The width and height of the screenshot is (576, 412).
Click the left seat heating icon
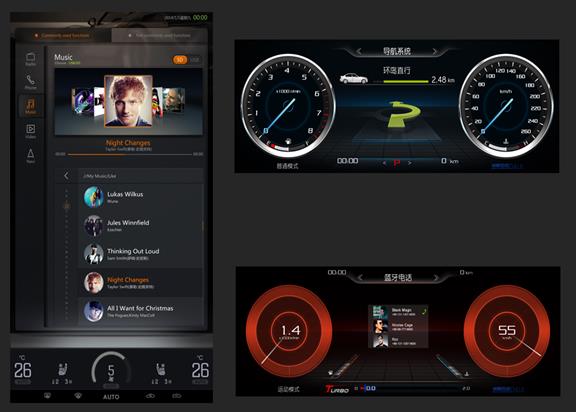click(62, 369)
